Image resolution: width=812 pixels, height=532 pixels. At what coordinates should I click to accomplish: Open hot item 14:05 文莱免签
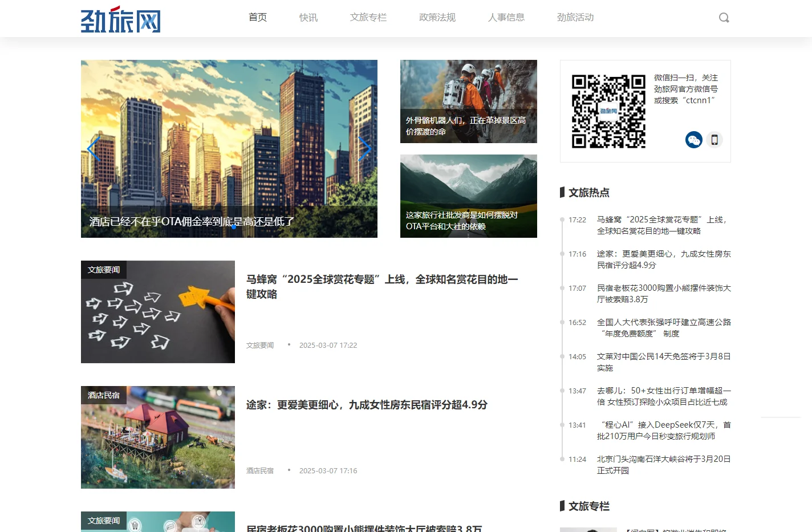(664, 362)
